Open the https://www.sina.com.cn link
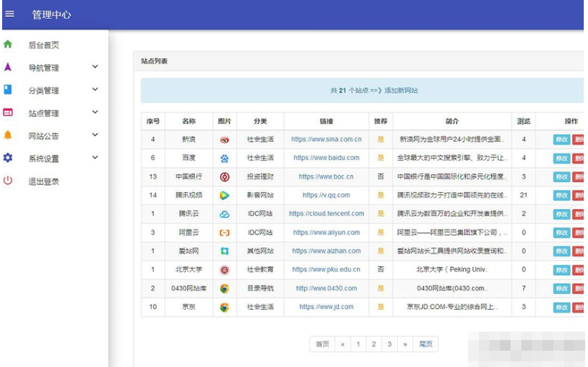Screen dimensions: 588x367 click(326, 140)
